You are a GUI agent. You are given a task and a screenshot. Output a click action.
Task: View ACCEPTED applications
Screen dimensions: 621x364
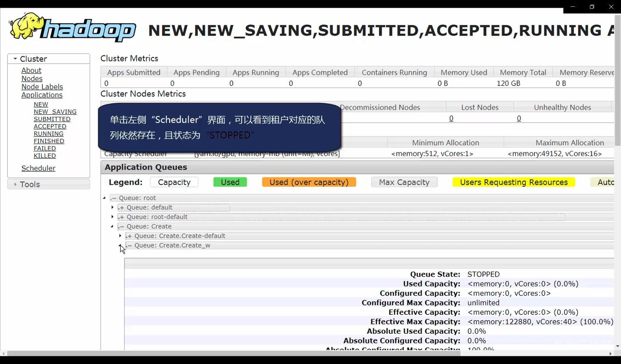pos(50,126)
